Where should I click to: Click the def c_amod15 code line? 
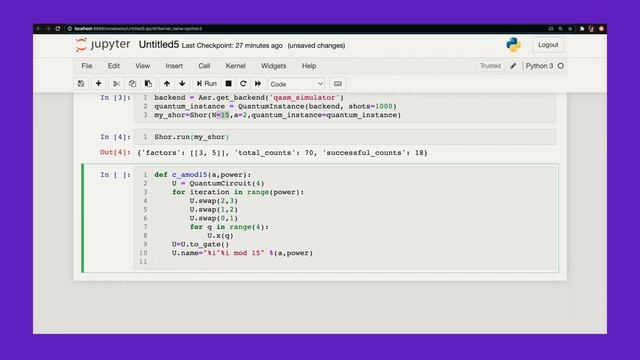tap(202, 175)
